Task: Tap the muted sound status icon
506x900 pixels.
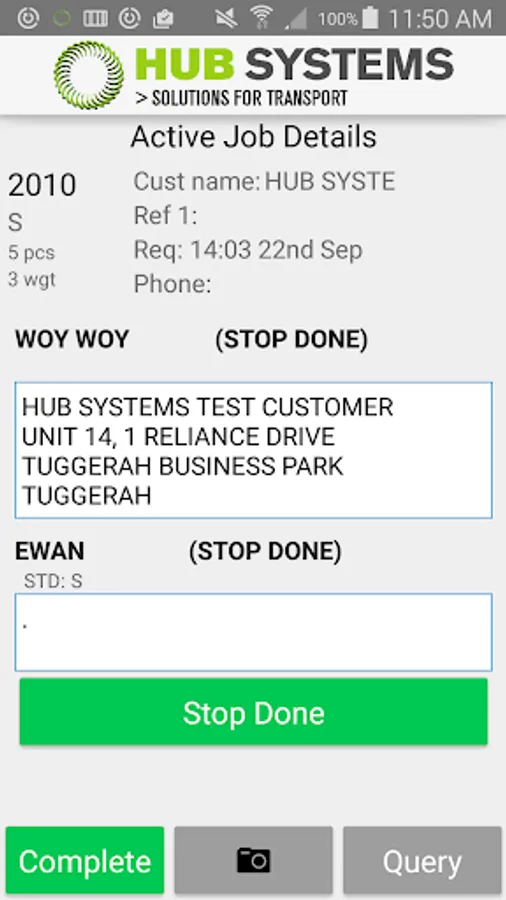Action: pos(227,18)
